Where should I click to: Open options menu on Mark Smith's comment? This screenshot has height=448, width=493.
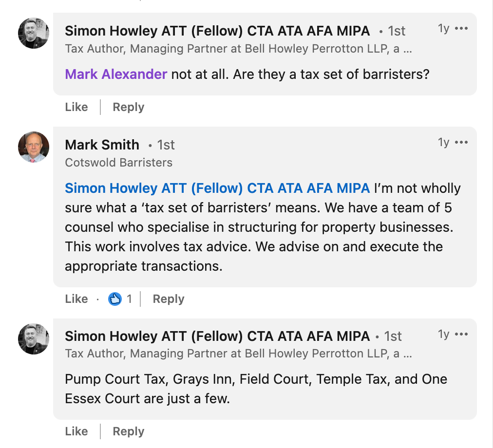click(461, 142)
